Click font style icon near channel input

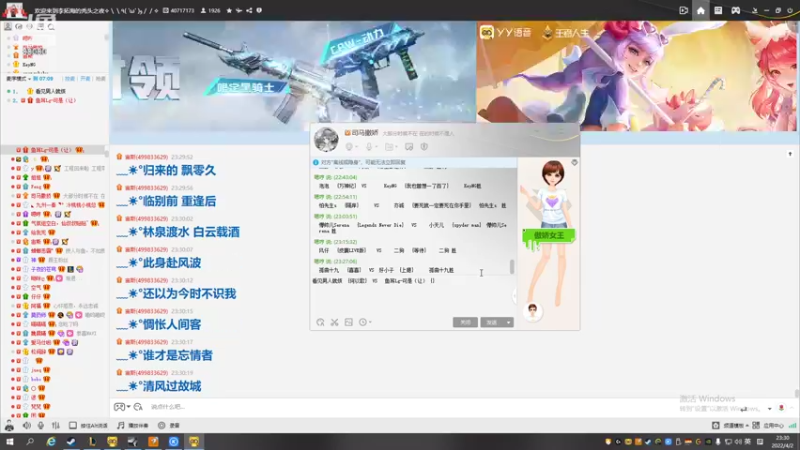138,407
